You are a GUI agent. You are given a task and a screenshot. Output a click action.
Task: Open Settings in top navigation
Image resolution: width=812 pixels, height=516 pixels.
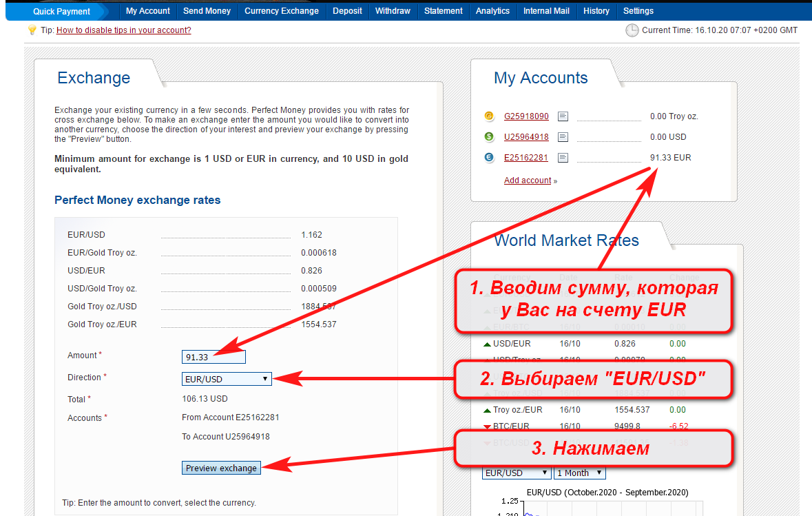coord(638,11)
